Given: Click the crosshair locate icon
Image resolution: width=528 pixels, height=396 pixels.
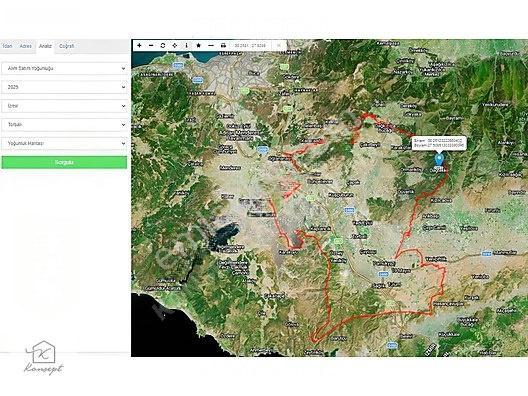Looking at the screenshot, I should coord(175,45).
